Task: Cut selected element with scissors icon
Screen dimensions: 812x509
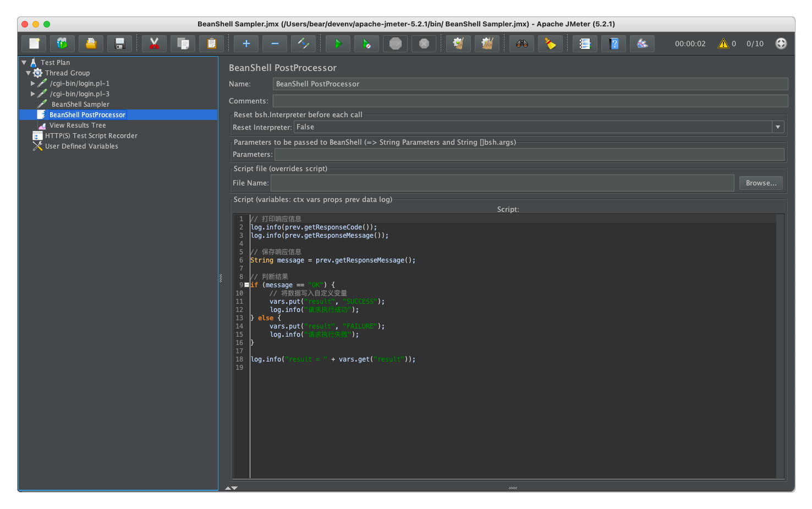Action: tap(155, 43)
